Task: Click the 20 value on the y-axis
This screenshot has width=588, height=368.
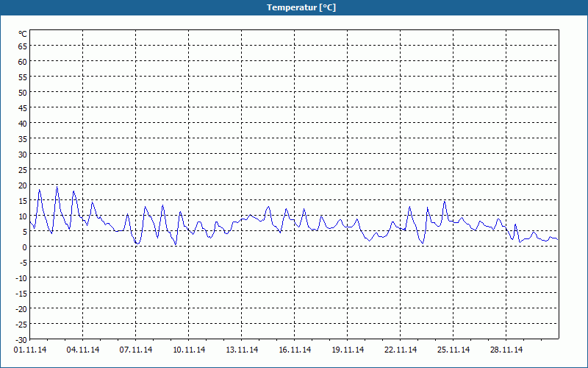Action: pyautogui.click(x=23, y=185)
